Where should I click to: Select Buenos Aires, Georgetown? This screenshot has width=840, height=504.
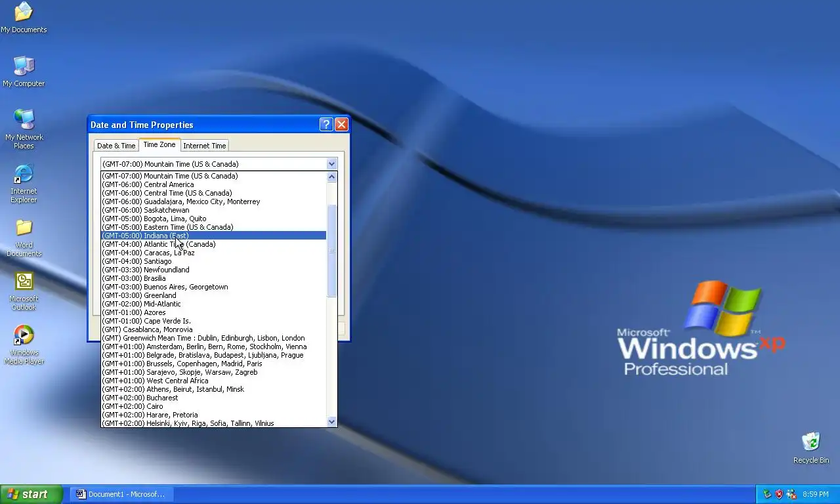(x=213, y=287)
